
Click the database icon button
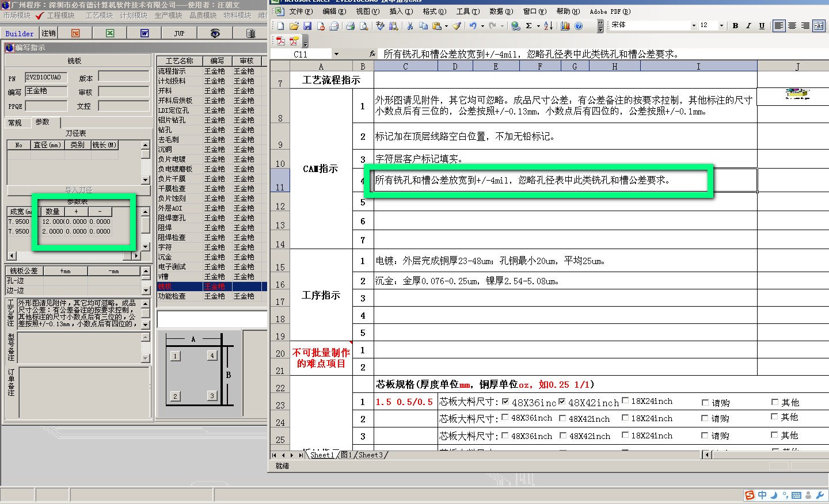tap(250, 33)
